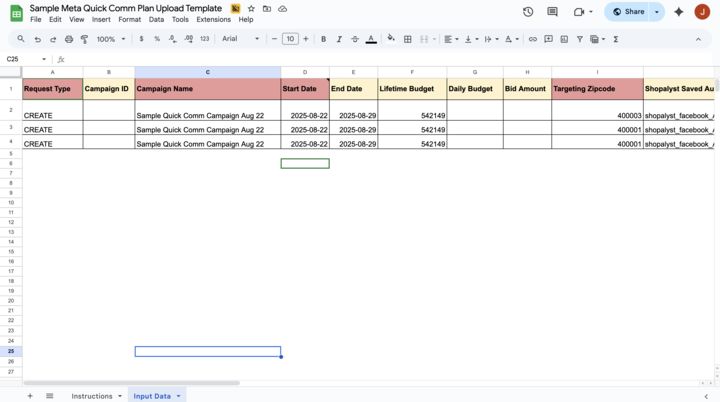Open the Name box dropdown arrow

44,59
